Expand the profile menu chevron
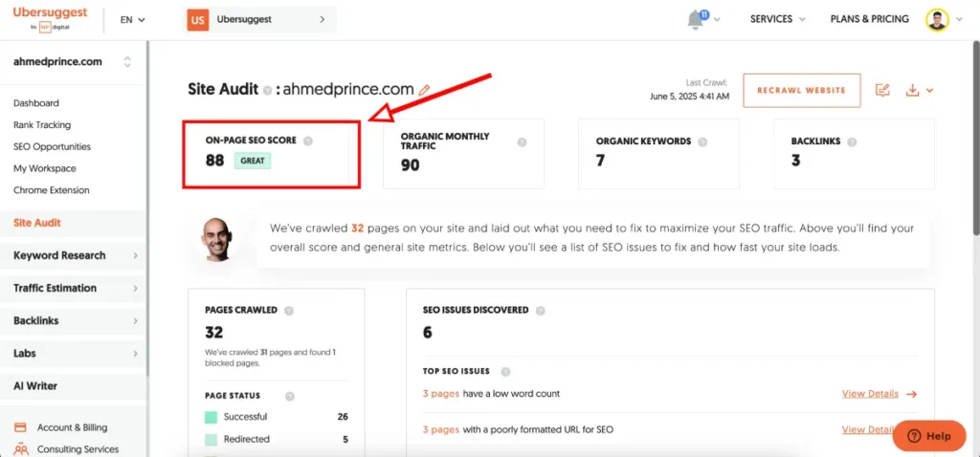980x457 pixels. [959, 19]
